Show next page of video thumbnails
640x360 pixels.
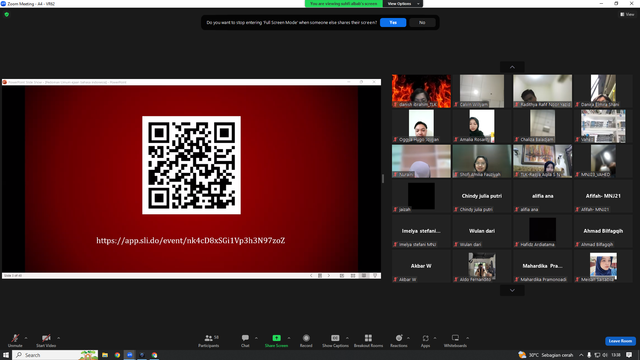coord(512,290)
